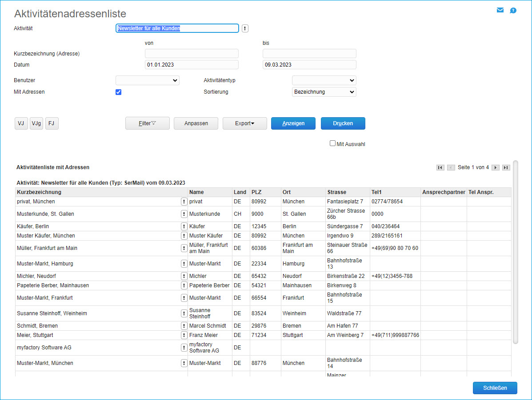Click the postal code 60386
Image resolution: width=532 pixels, height=400 pixels.
point(259,248)
